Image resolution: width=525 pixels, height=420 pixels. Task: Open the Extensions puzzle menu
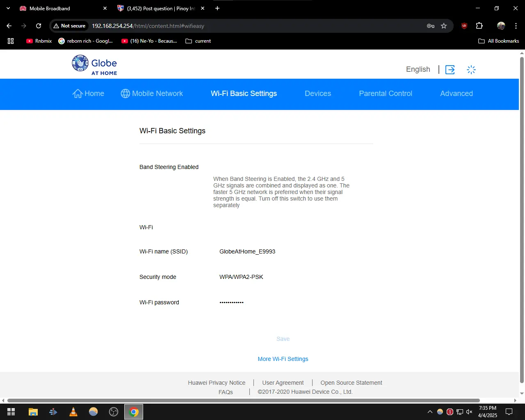click(x=479, y=26)
